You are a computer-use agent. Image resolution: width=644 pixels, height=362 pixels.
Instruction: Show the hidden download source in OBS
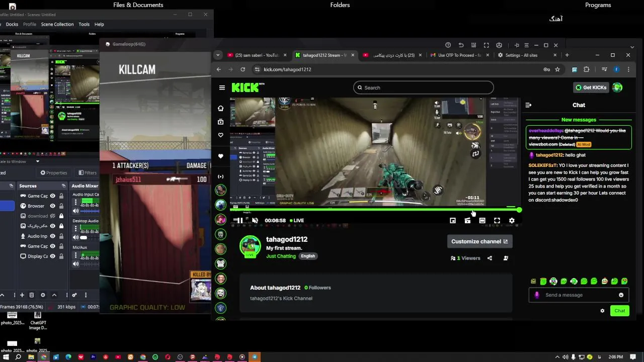tap(52, 216)
